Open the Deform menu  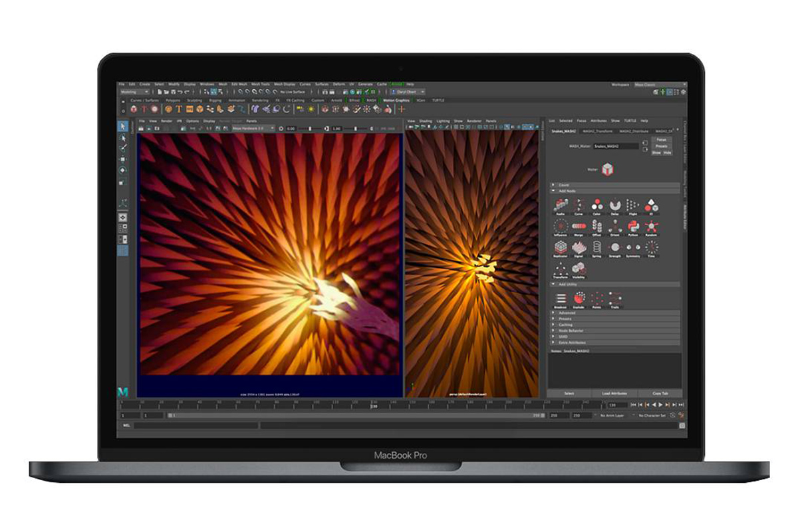tap(338, 84)
